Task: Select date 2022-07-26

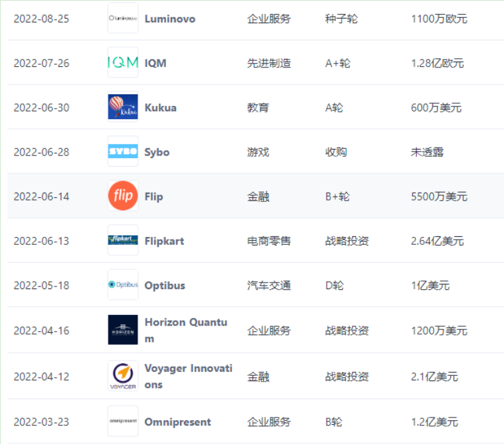Action: 42,63
